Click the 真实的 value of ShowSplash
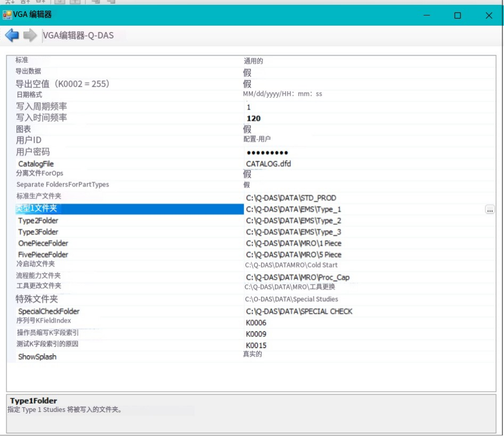 click(x=253, y=354)
